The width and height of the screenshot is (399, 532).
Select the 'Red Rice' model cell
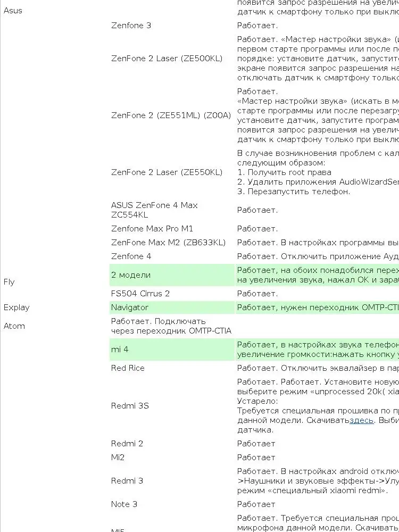coord(128,368)
